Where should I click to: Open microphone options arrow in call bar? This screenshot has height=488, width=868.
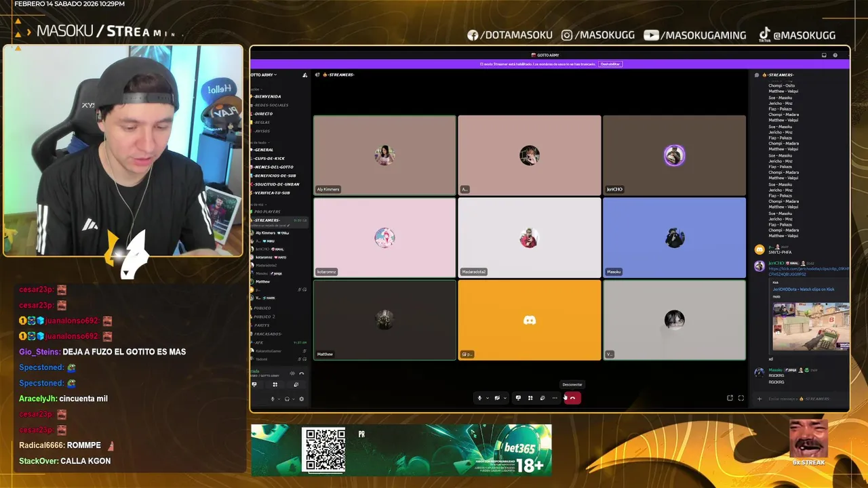(487, 398)
